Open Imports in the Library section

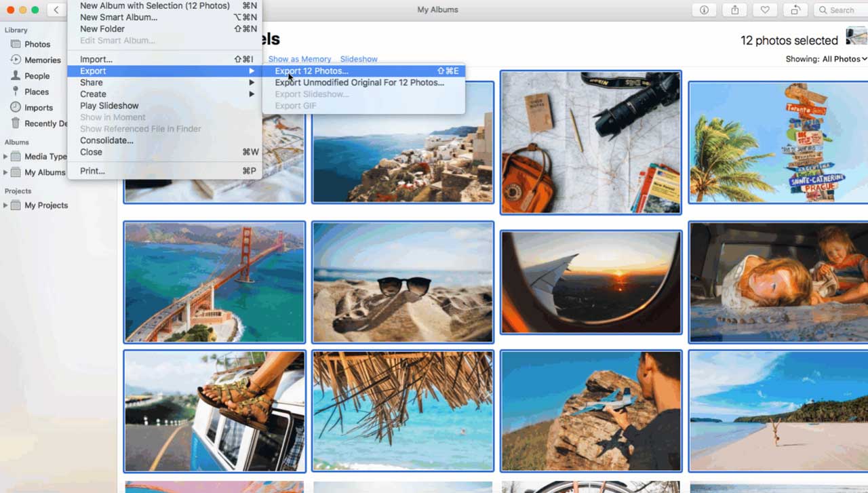tap(39, 107)
